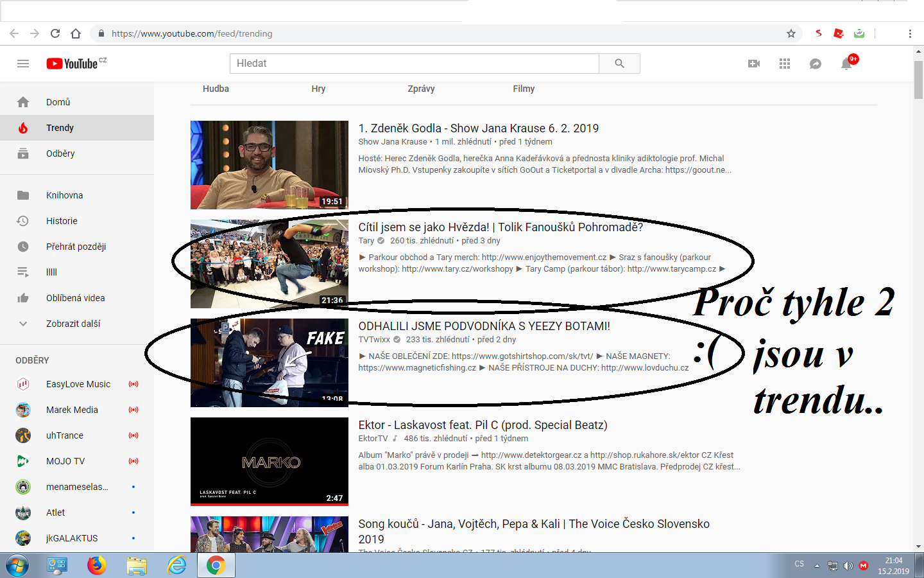The image size is (924, 578).
Task: Open the Chrome three-dot menu
Action: (x=910, y=33)
